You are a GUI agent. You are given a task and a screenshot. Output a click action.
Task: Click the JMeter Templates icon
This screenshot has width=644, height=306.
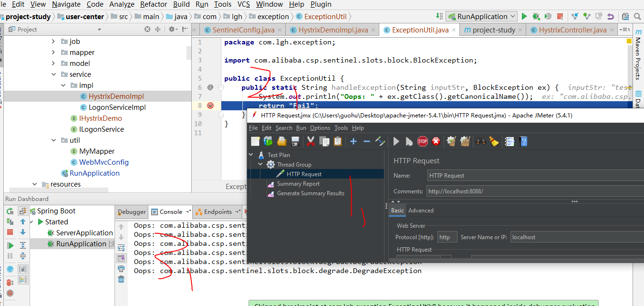268,141
